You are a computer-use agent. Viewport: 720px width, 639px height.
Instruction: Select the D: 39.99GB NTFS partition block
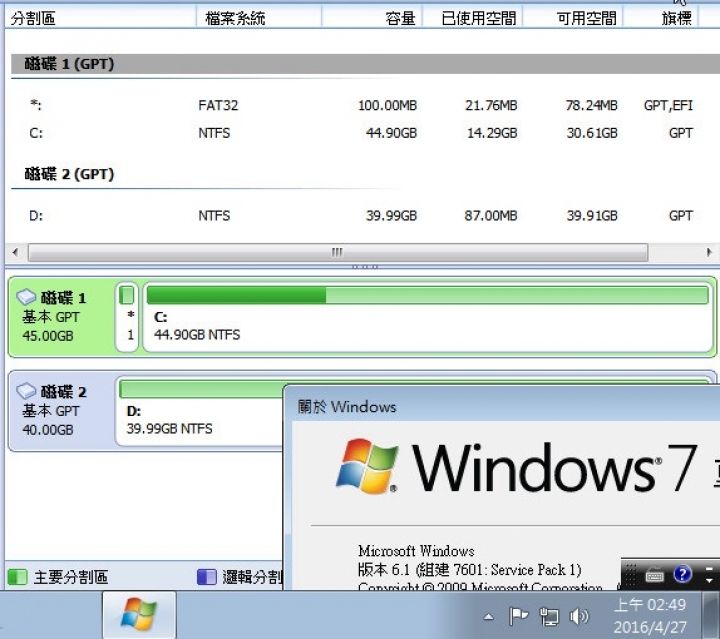click(199, 411)
